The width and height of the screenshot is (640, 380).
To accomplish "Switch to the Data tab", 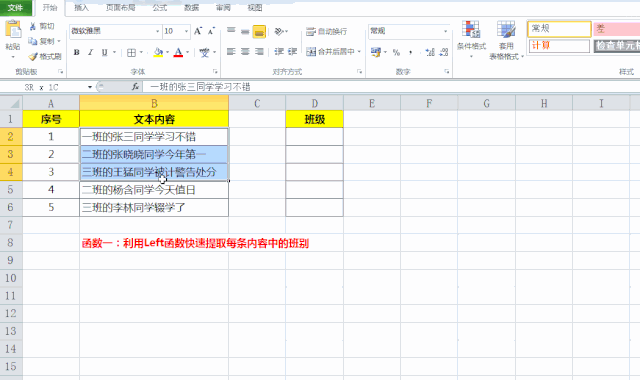I will [x=191, y=7].
